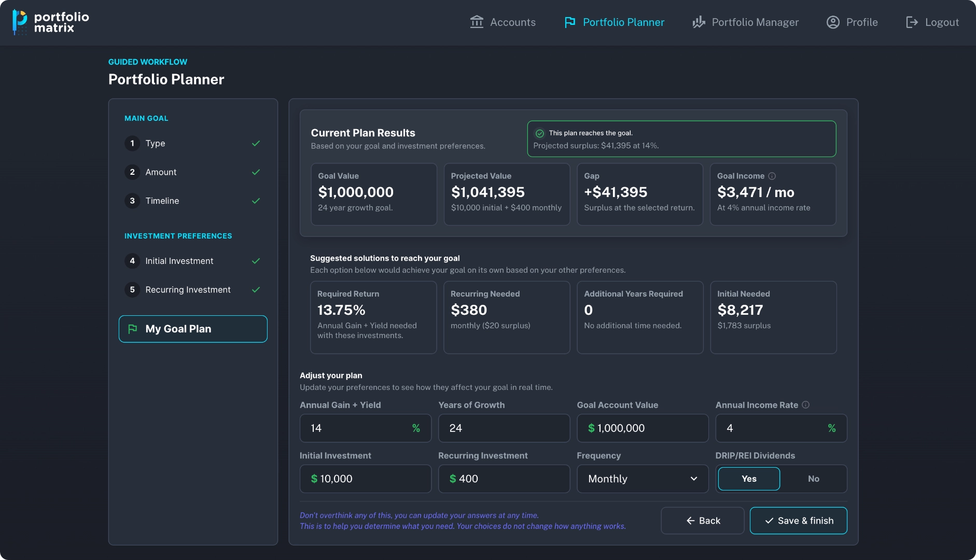Click the step 2 number badge
The height and width of the screenshot is (560, 976).
click(132, 172)
